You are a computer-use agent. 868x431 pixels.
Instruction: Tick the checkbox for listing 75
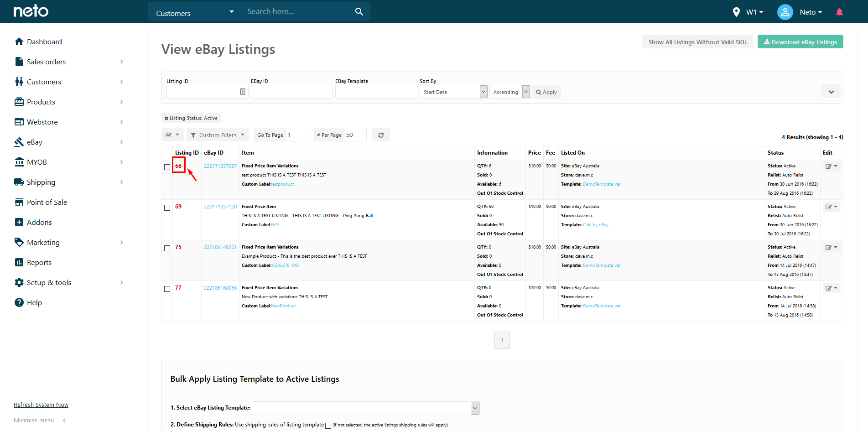pos(167,248)
